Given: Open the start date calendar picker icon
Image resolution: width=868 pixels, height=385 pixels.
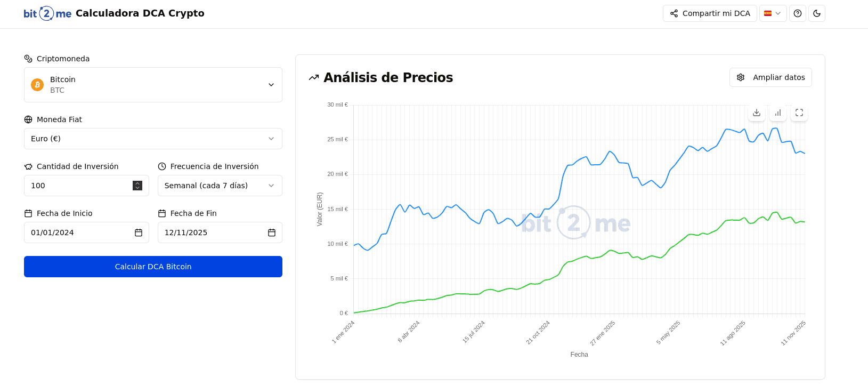Looking at the screenshot, I should tap(139, 232).
